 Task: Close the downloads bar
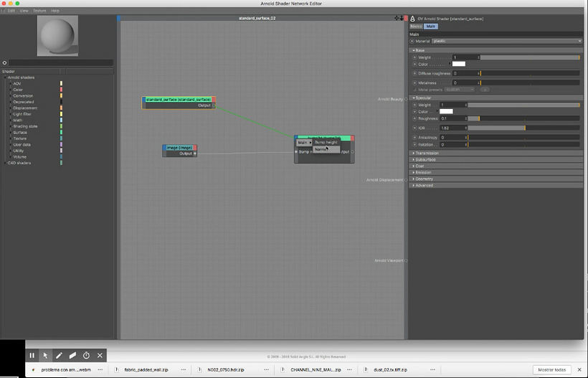pos(579,369)
